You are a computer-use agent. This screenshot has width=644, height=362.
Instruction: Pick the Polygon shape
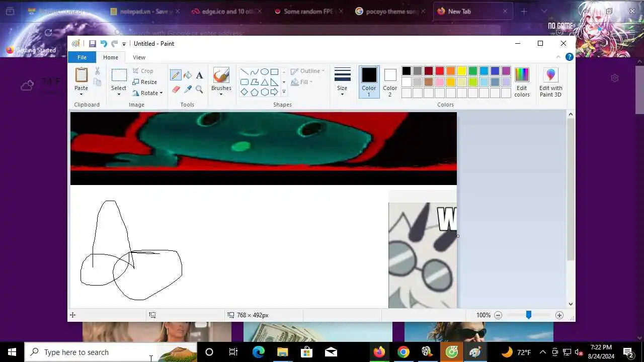tap(254, 82)
